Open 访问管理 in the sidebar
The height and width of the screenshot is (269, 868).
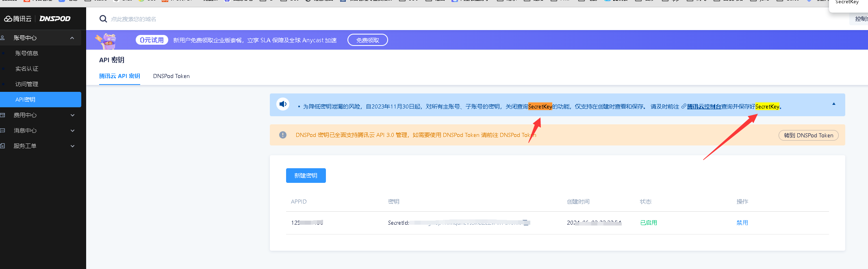(x=27, y=84)
